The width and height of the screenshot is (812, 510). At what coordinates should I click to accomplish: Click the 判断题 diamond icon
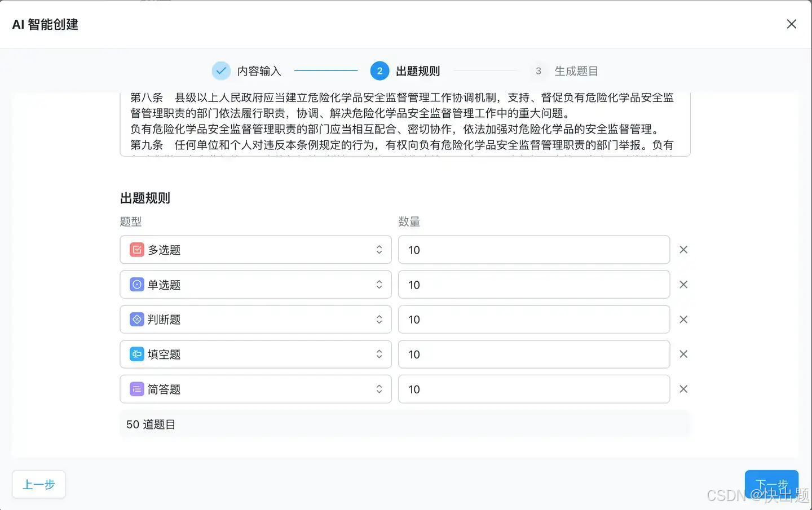coord(137,320)
